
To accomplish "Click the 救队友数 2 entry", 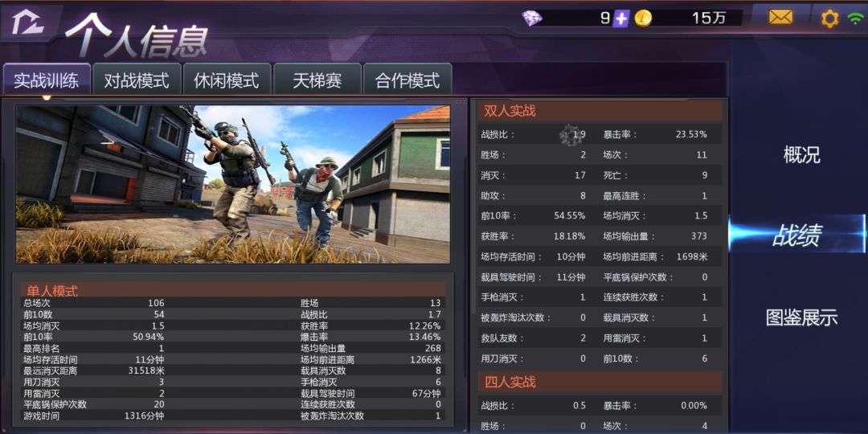I will 534,338.
